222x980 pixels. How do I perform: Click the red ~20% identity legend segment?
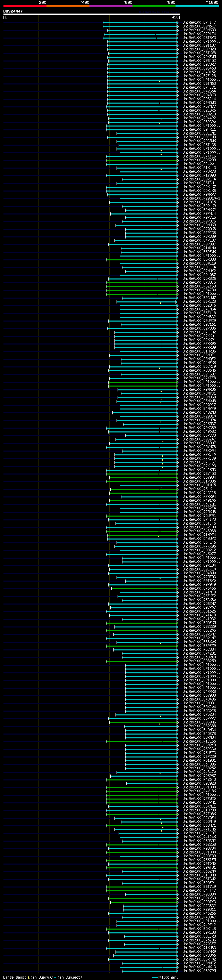pos(25,6)
